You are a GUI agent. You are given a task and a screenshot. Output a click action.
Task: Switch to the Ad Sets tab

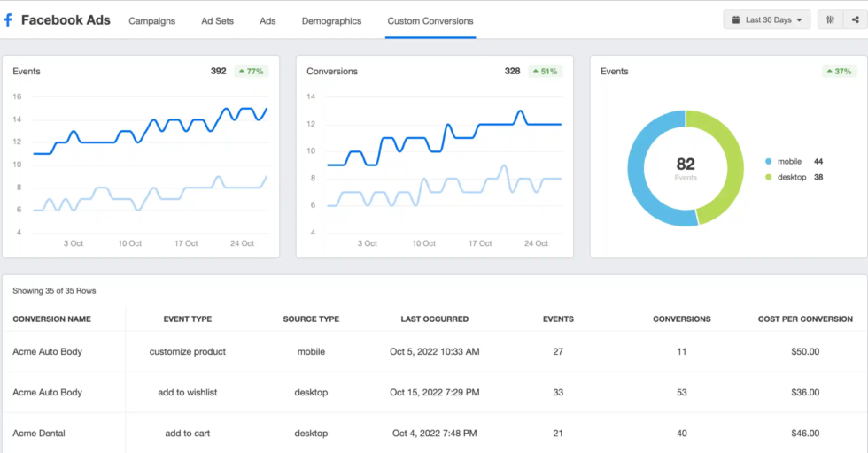[218, 21]
